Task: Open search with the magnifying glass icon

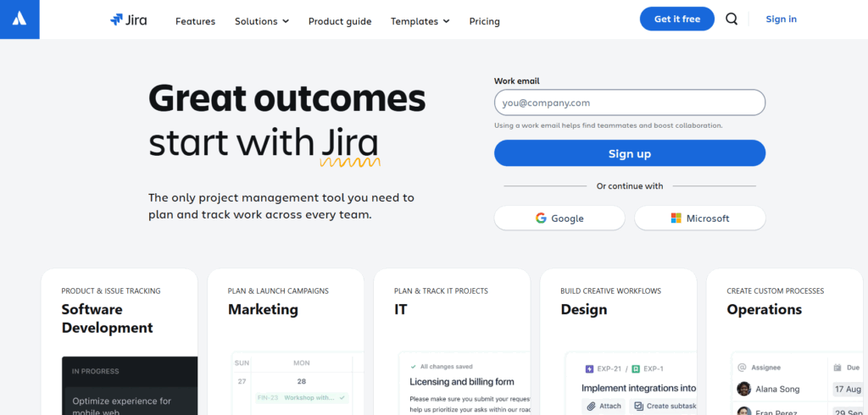Action: coord(732,19)
